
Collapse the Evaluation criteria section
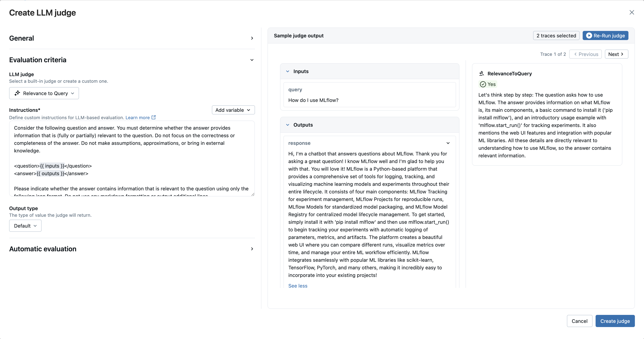pyautogui.click(x=252, y=60)
